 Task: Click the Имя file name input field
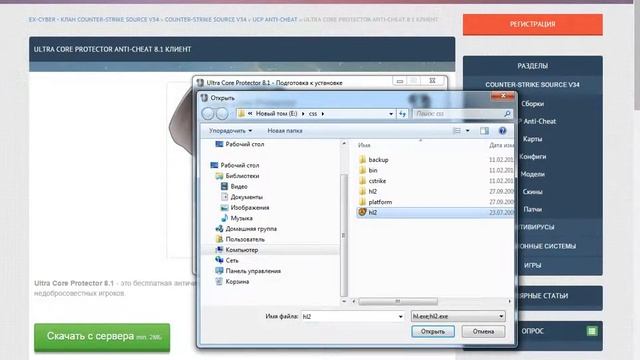tap(352, 316)
